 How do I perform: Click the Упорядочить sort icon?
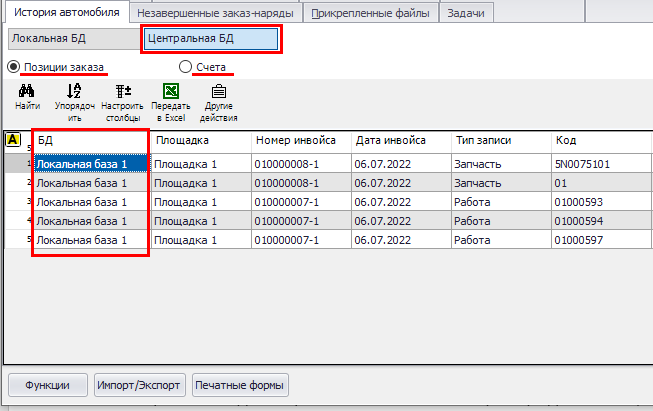coord(74,91)
